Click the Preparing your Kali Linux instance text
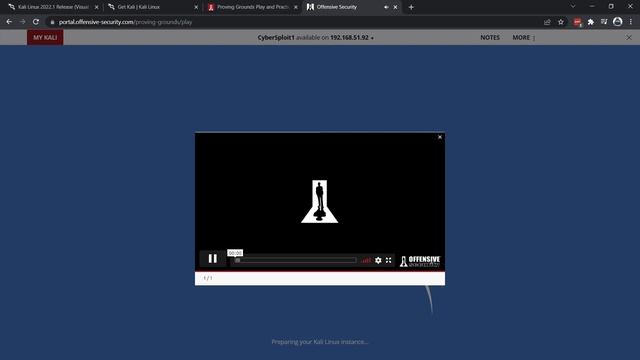The height and width of the screenshot is (360, 640). point(320,342)
